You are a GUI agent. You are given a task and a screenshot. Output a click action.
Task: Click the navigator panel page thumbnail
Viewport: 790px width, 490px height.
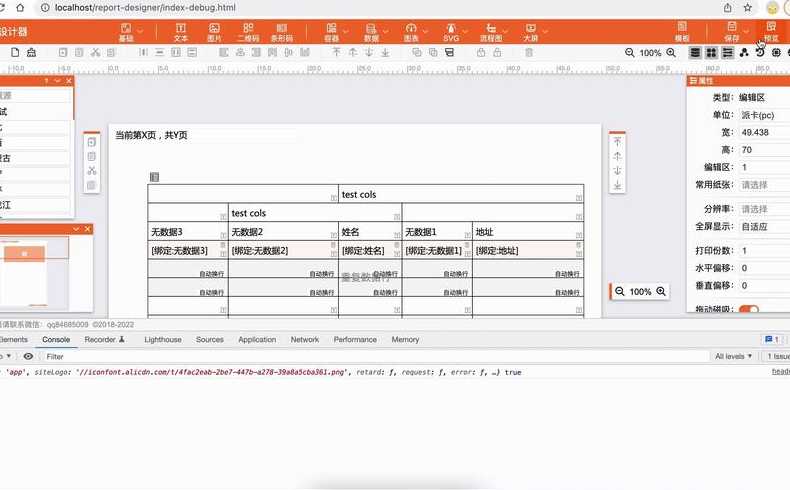(24, 272)
